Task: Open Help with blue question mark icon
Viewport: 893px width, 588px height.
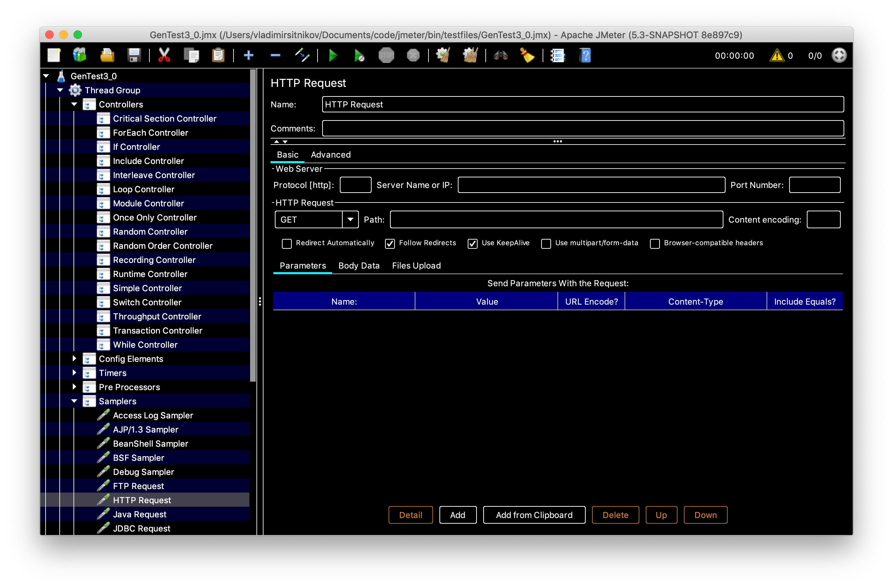Action: 585,55
